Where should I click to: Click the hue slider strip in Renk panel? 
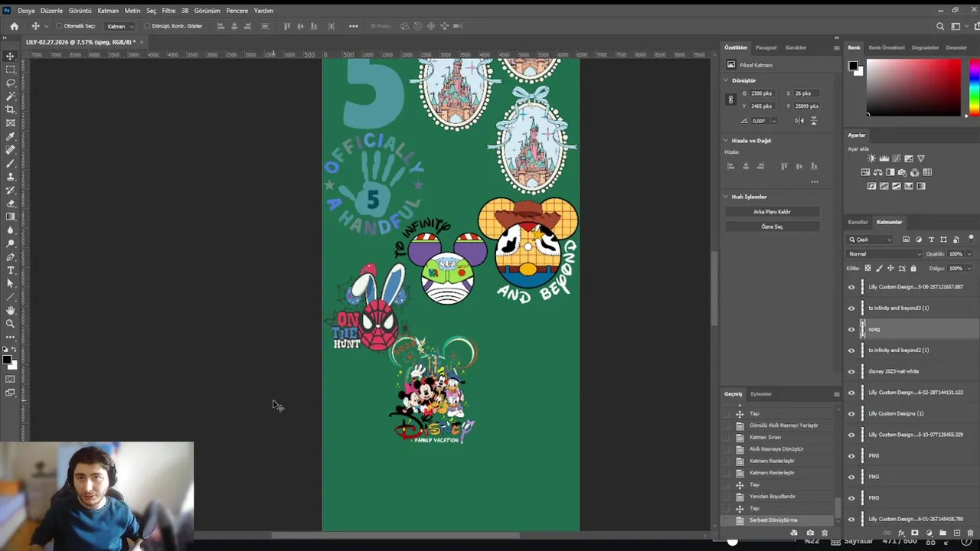coord(974,87)
